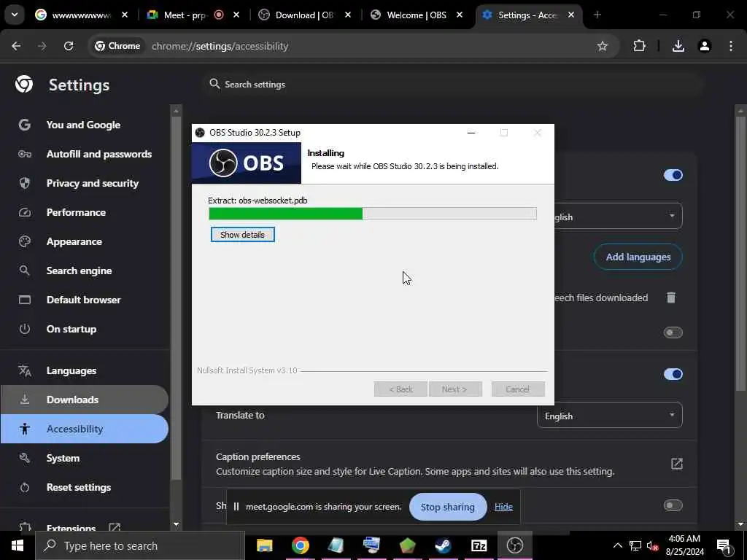Viewport: 747px width, 560px height.
Task: Open On startup settings
Action: coord(71,329)
